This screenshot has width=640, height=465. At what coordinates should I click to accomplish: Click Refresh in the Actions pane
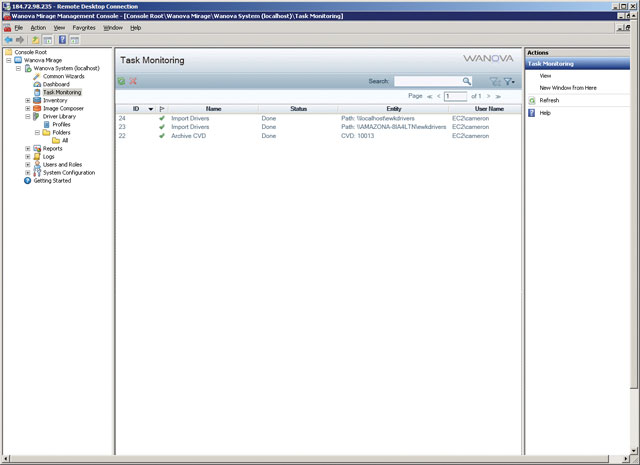point(549,100)
